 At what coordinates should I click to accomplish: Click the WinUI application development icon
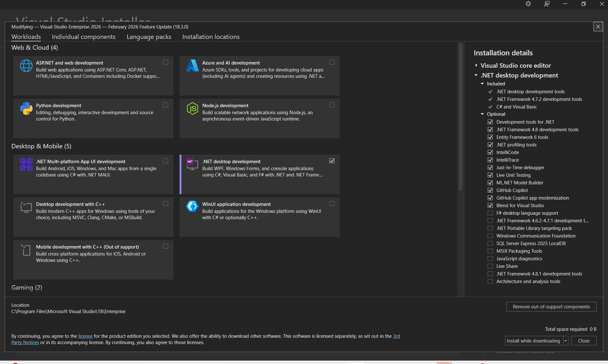point(192,207)
